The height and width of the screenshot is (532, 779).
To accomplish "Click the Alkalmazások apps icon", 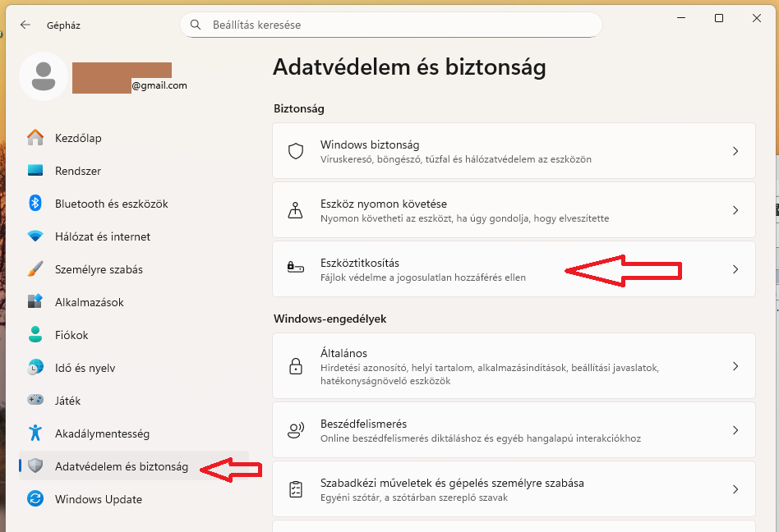I will click(x=35, y=302).
